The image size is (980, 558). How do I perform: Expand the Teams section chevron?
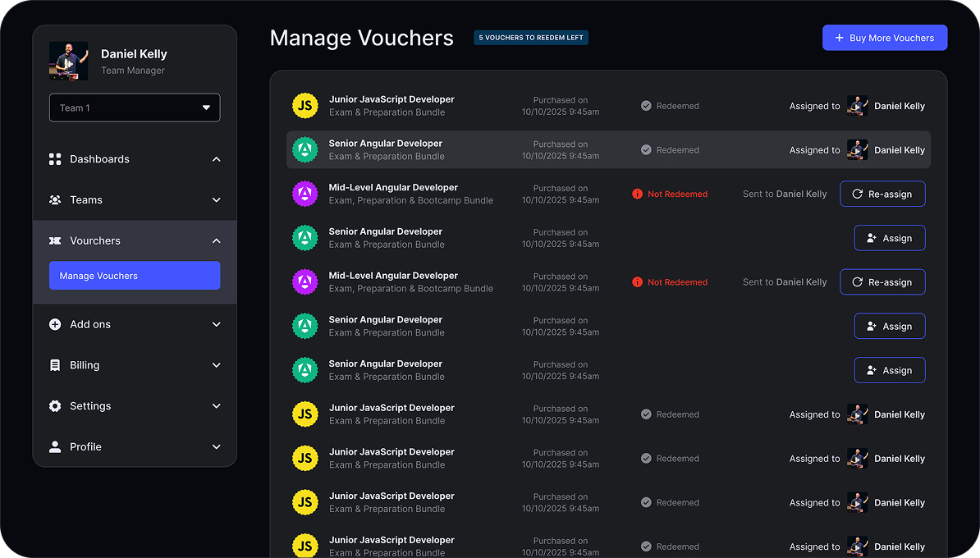216,200
